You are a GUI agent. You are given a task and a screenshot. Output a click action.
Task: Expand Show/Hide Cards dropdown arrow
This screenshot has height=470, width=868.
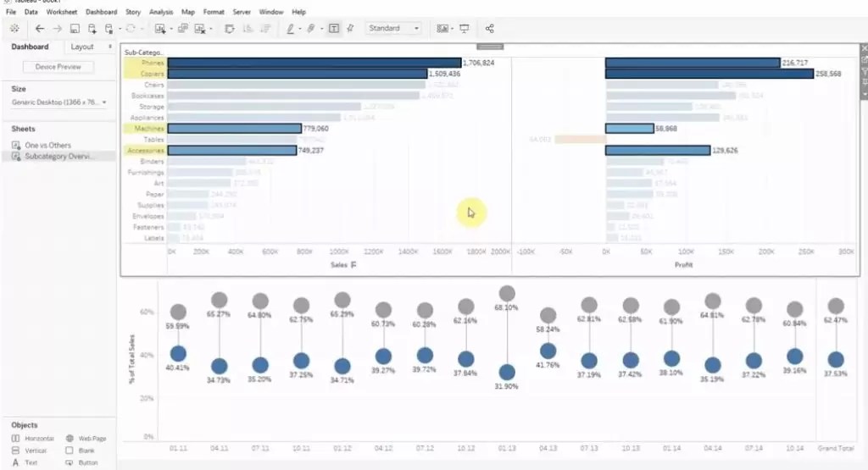[453, 29]
